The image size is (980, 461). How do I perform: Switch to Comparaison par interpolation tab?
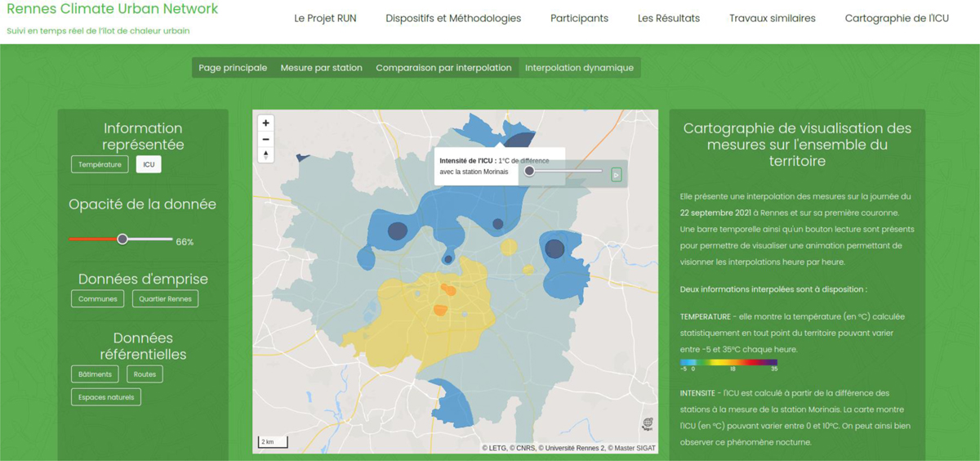(443, 68)
